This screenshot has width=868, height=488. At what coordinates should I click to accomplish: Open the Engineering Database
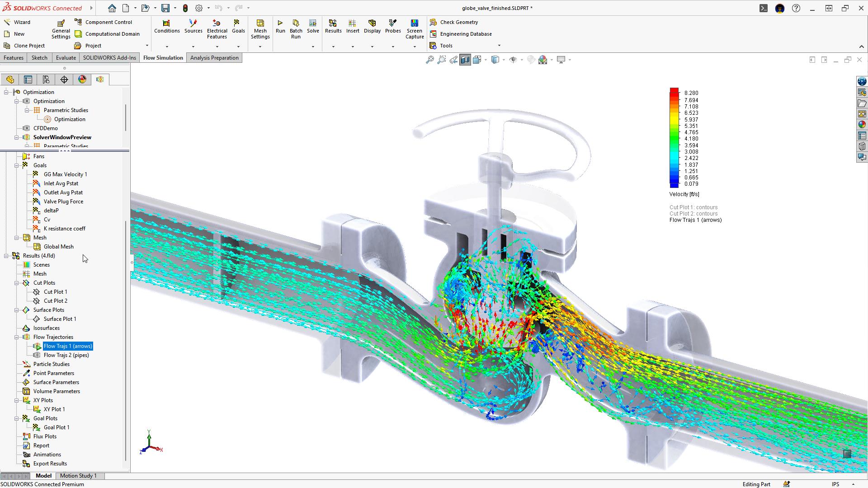tap(466, 33)
